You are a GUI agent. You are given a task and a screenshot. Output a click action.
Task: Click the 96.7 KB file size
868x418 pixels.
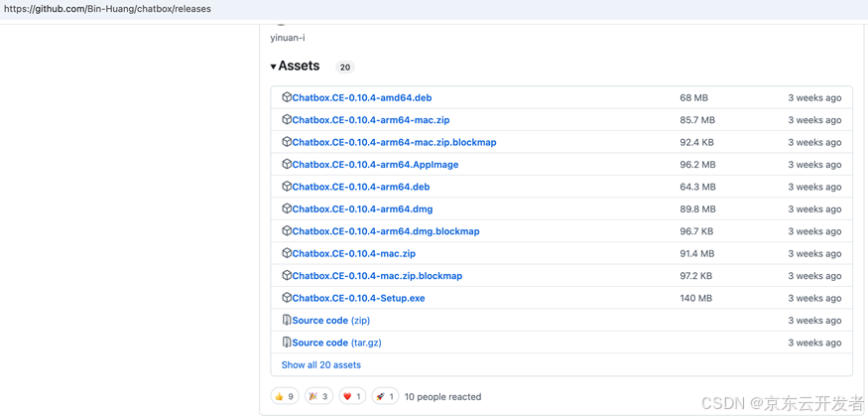[696, 231]
